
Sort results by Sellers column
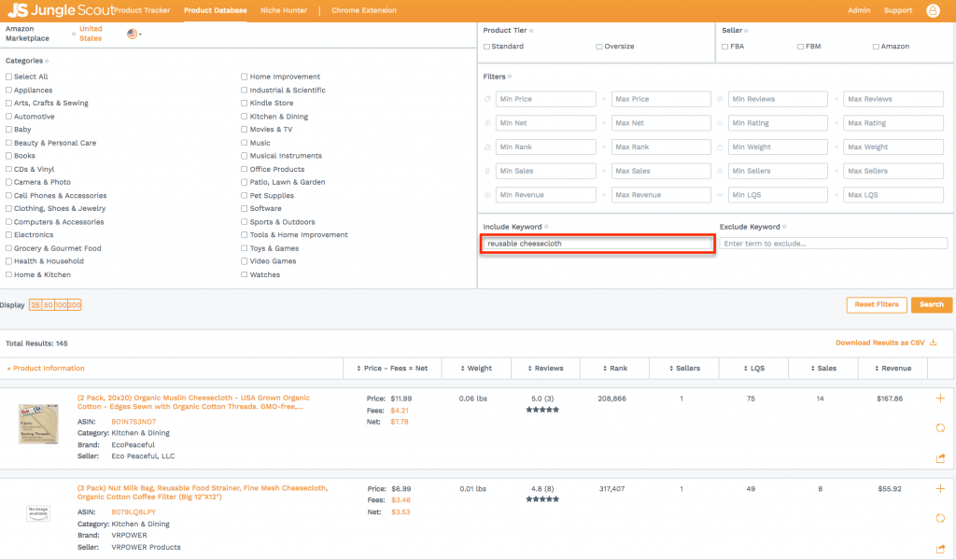[684, 368]
